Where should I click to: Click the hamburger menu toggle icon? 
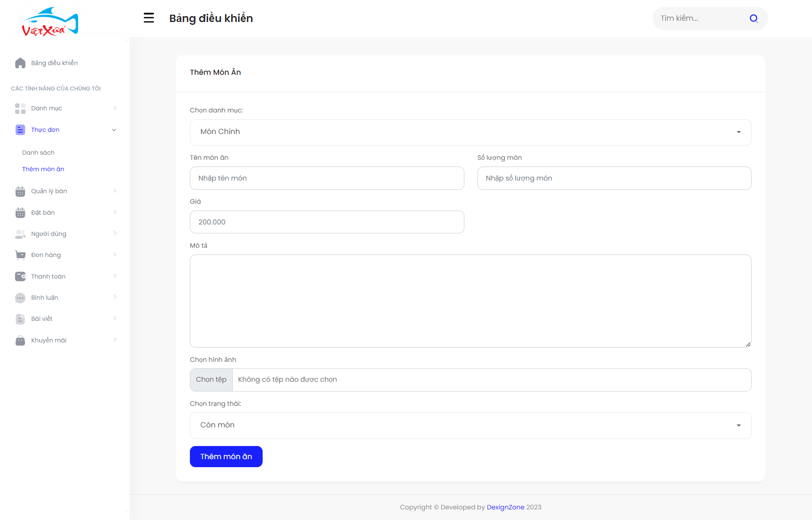tap(148, 17)
